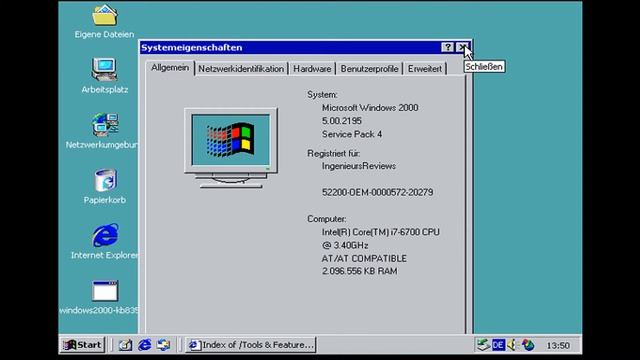Click the question mark help button
The width and height of the screenshot is (640, 360).
[448, 47]
